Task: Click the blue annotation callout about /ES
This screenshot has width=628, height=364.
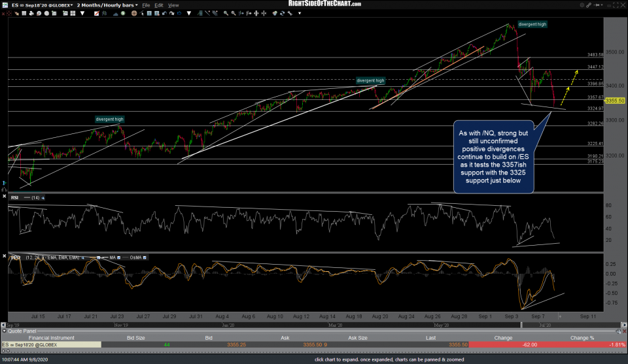Action: click(x=493, y=157)
